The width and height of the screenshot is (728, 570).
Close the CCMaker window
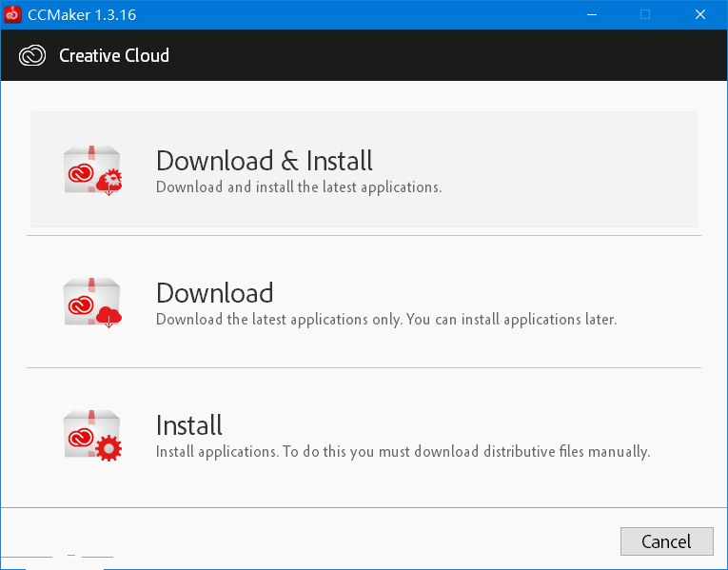point(700,15)
